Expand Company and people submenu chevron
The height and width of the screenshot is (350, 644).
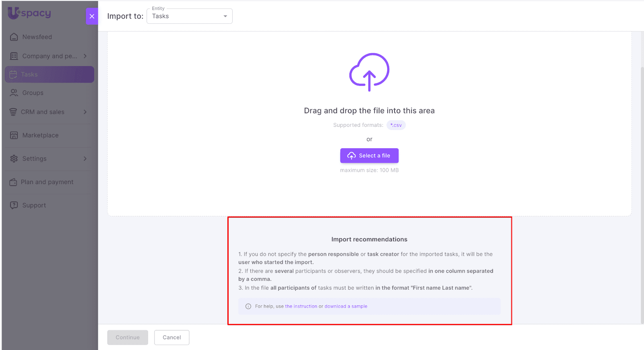85,56
